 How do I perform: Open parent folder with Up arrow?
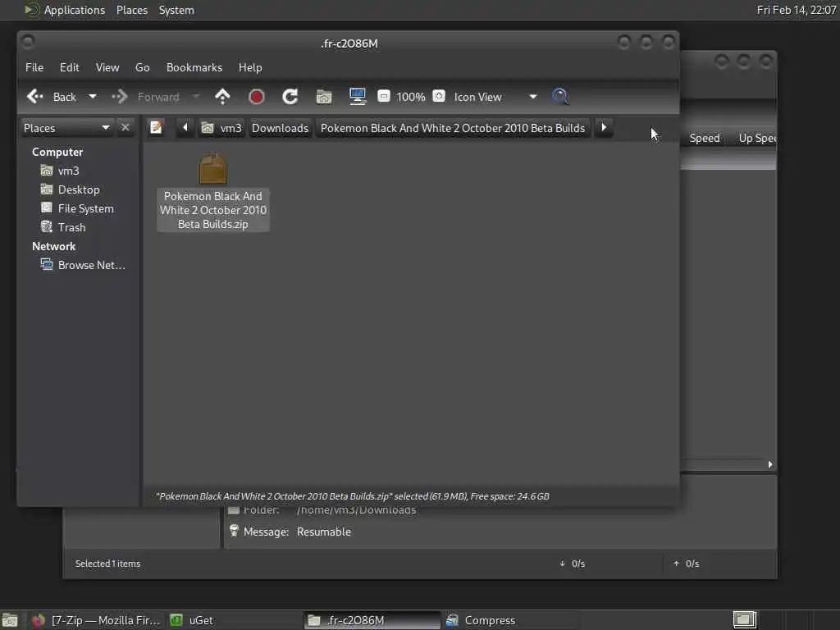pos(222,97)
